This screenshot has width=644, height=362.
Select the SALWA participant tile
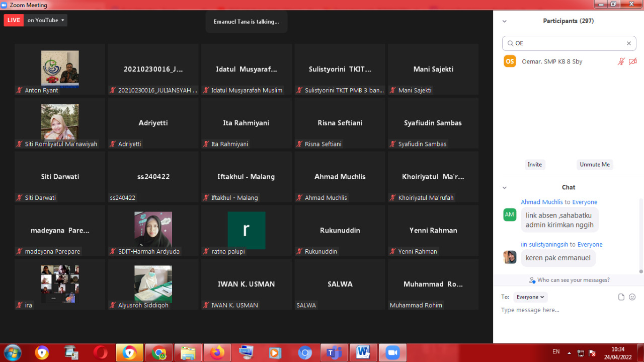(340, 284)
